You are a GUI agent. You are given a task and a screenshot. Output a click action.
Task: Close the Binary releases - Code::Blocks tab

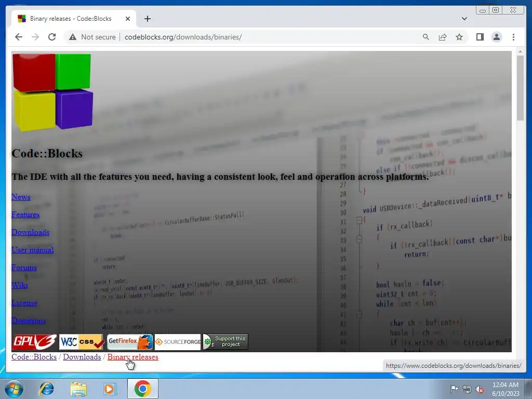(128, 19)
